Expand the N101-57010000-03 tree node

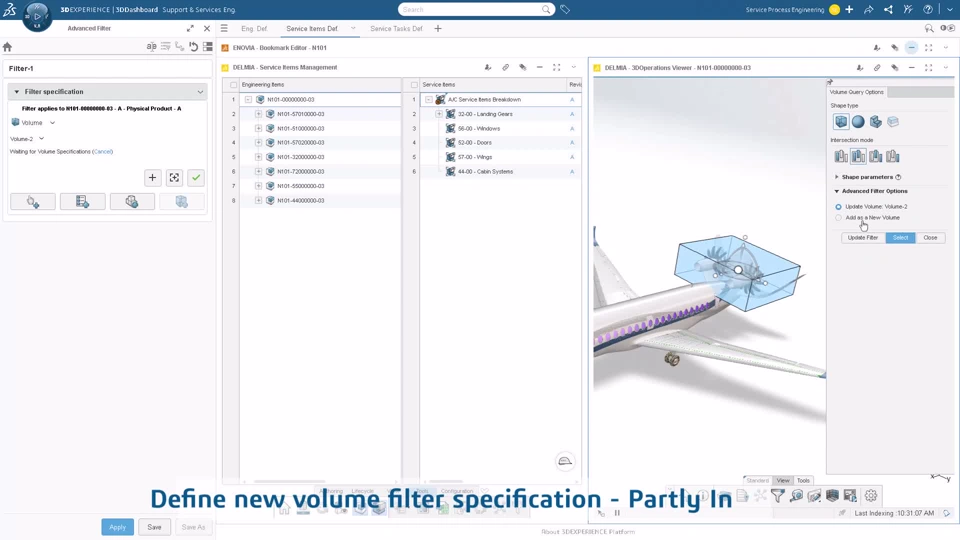(x=258, y=114)
